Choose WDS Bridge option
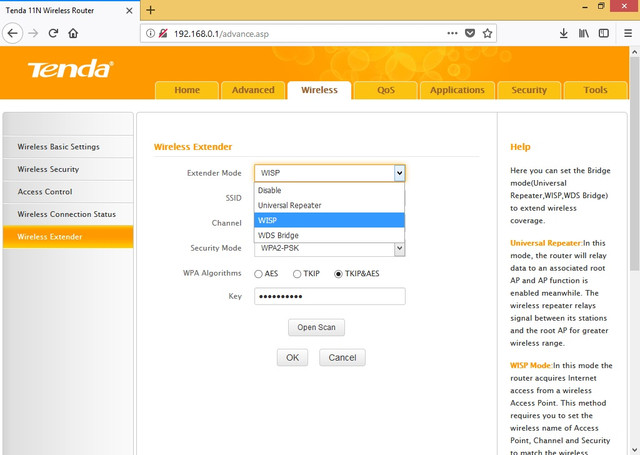 click(x=329, y=235)
